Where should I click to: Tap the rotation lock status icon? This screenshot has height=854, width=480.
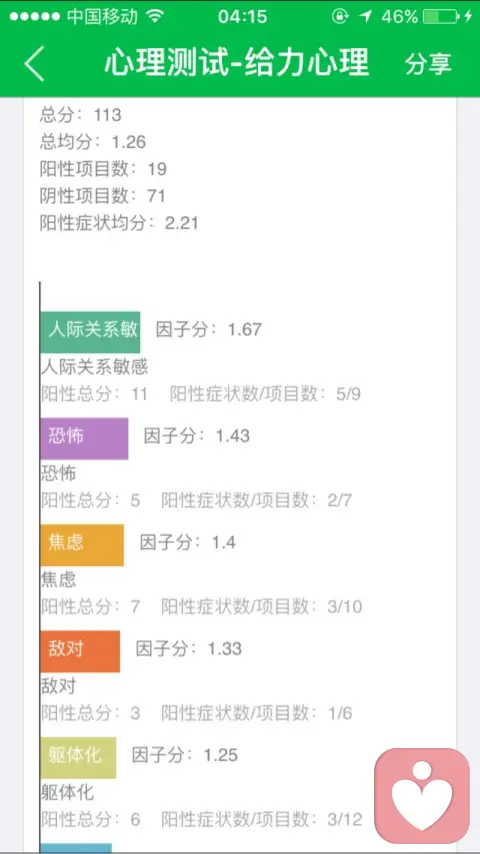coord(340,17)
